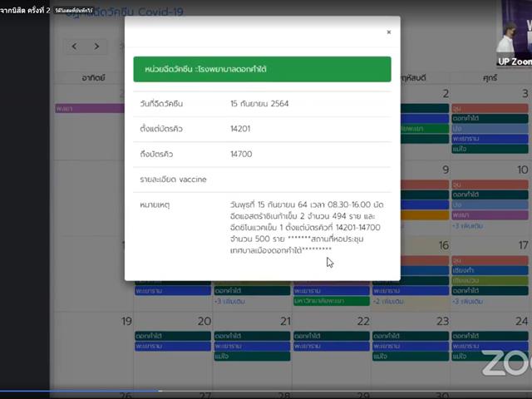
Task: Open the green มหาวิทยาลัยพะเยา event below the dialog
Action: pos(332,301)
